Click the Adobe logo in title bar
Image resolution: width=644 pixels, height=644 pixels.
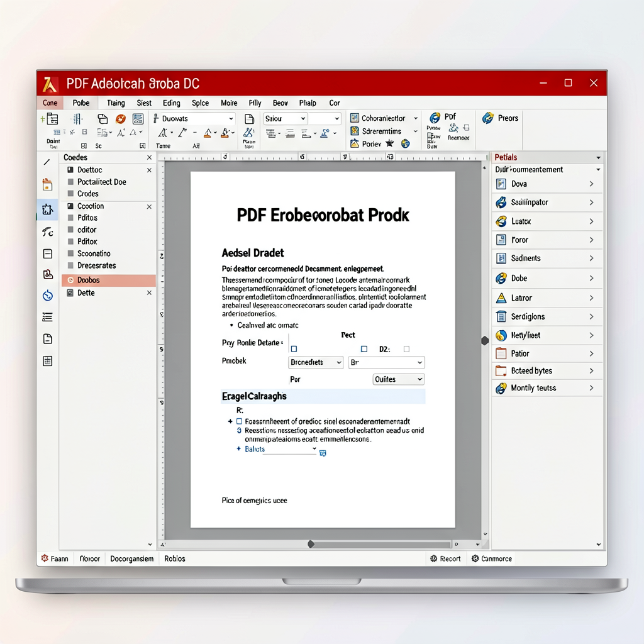coord(50,84)
